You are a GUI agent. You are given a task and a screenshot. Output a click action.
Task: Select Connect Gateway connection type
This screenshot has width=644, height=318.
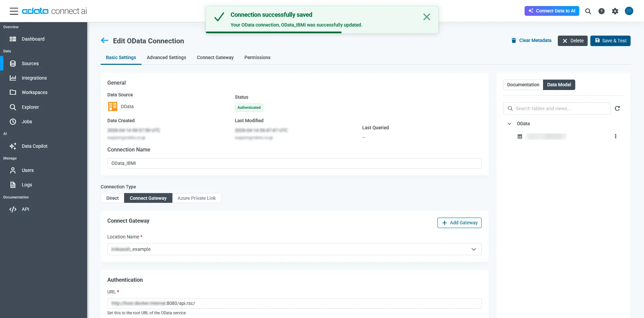pos(148,198)
